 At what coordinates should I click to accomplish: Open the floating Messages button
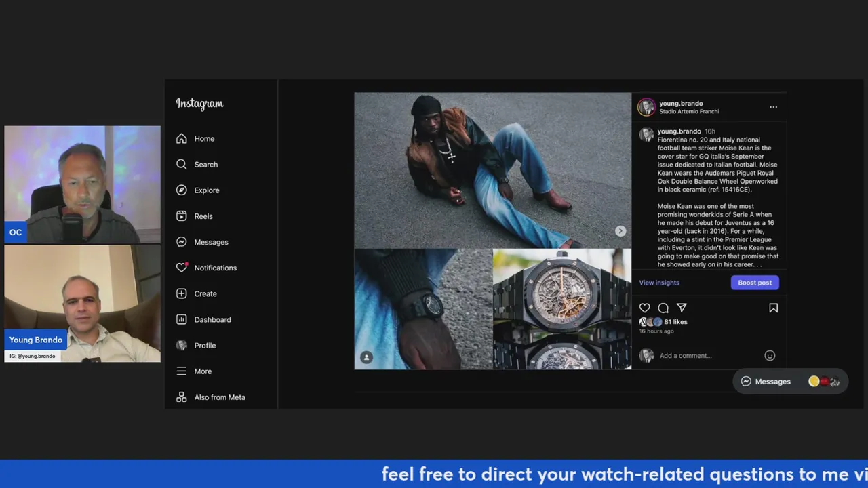click(790, 382)
